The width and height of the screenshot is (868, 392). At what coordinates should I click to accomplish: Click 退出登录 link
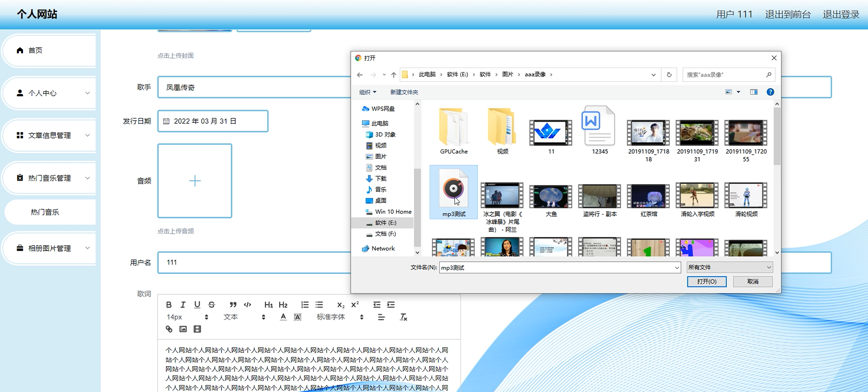[841, 14]
